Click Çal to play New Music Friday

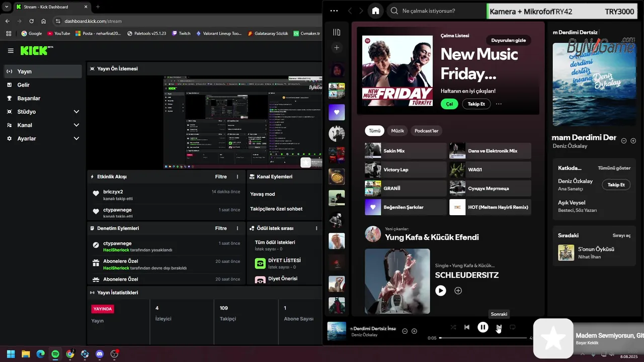point(449,104)
